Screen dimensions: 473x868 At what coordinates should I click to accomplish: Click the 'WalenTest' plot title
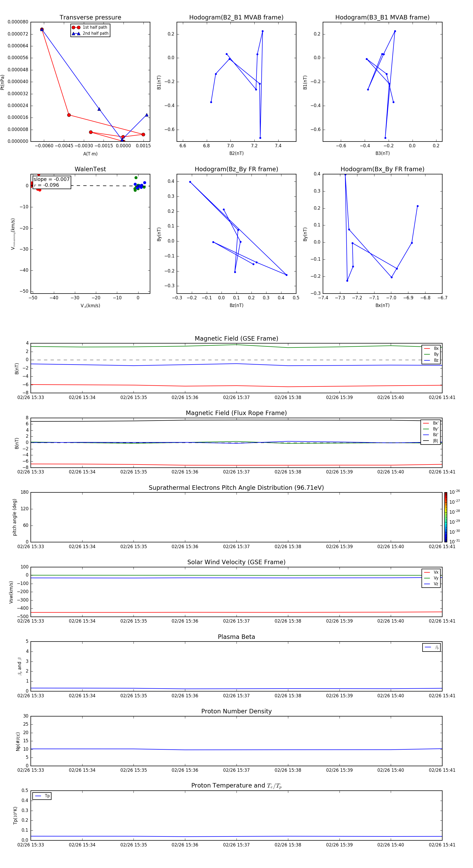point(90,169)
